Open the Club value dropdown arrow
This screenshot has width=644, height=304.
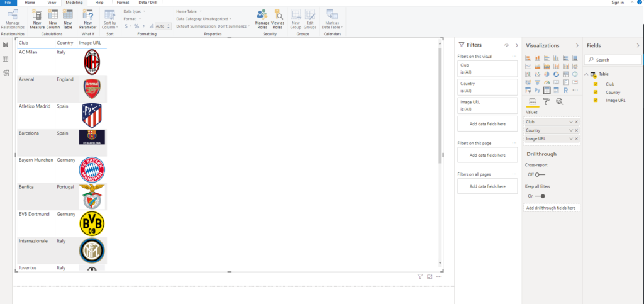point(571,122)
